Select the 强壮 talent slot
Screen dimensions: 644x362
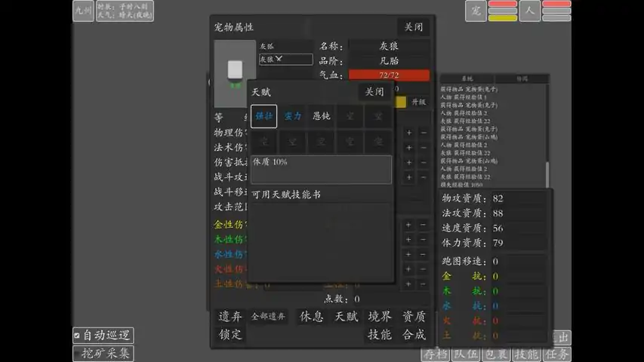[264, 117]
